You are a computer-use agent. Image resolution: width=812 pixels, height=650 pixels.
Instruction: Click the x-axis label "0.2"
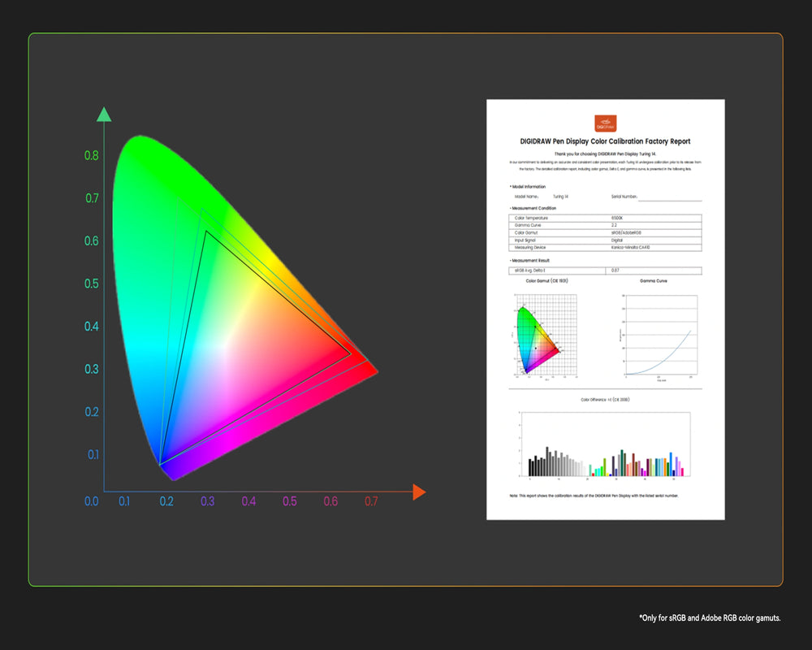[166, 501]
